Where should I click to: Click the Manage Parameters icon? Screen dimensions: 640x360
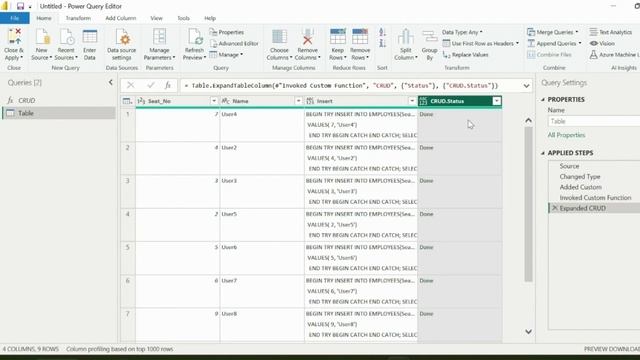point(159,37)
